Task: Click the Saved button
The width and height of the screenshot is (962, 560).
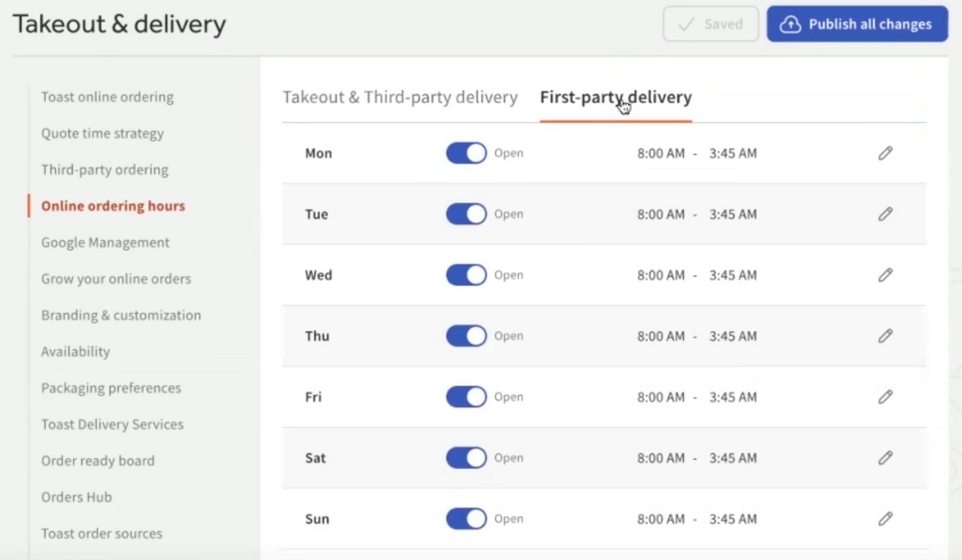Action: pyautogui.click(x=710, y=24)
